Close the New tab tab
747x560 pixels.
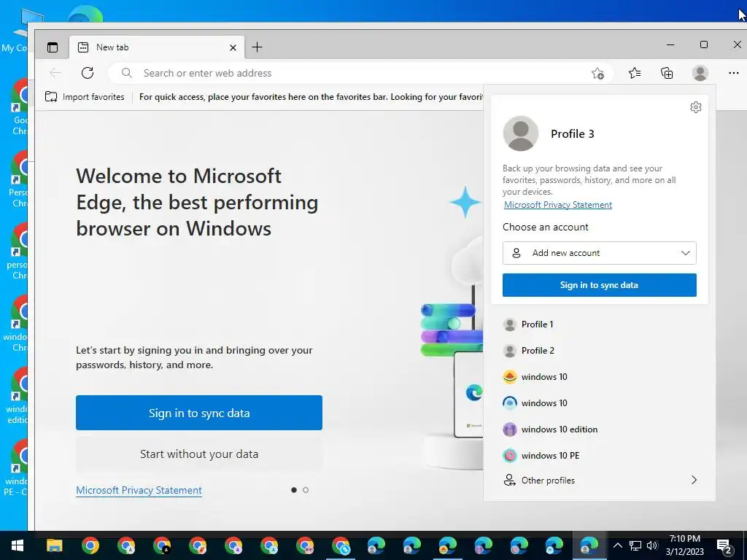(233, 47)
